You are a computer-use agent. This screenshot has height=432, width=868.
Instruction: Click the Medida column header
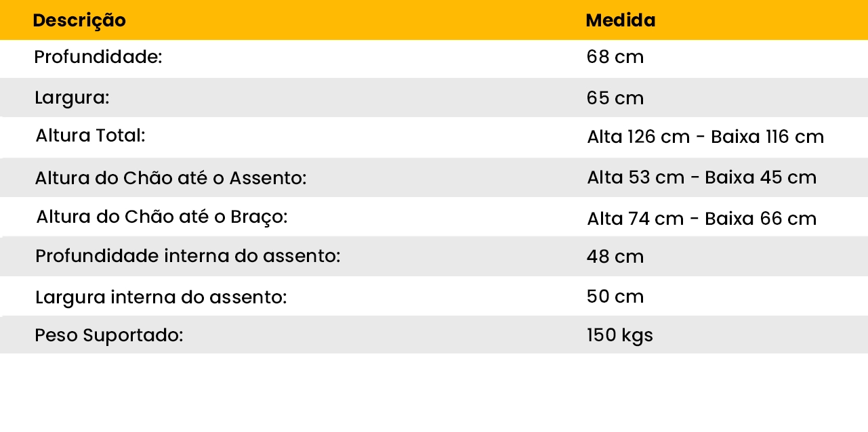click(620, 20)
